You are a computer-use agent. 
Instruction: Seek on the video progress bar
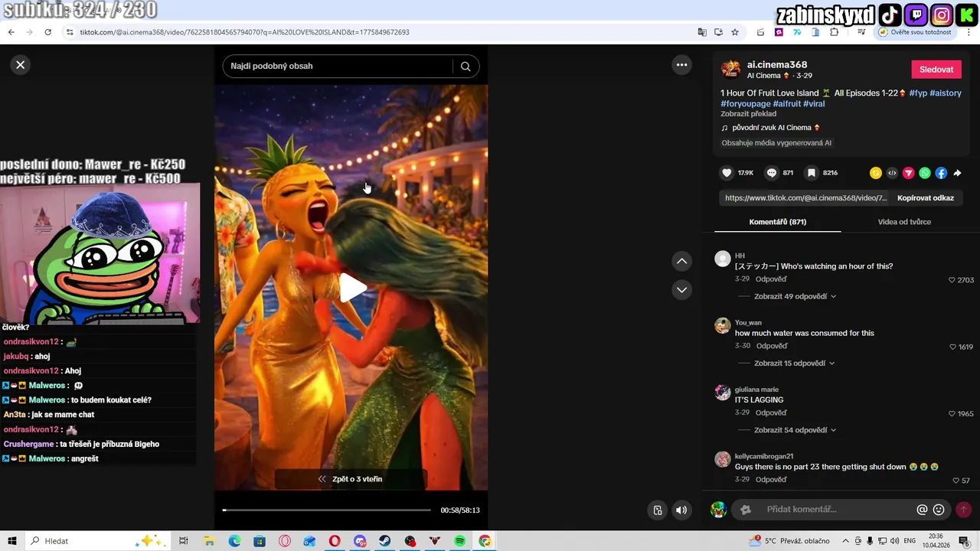coord(327,510)
